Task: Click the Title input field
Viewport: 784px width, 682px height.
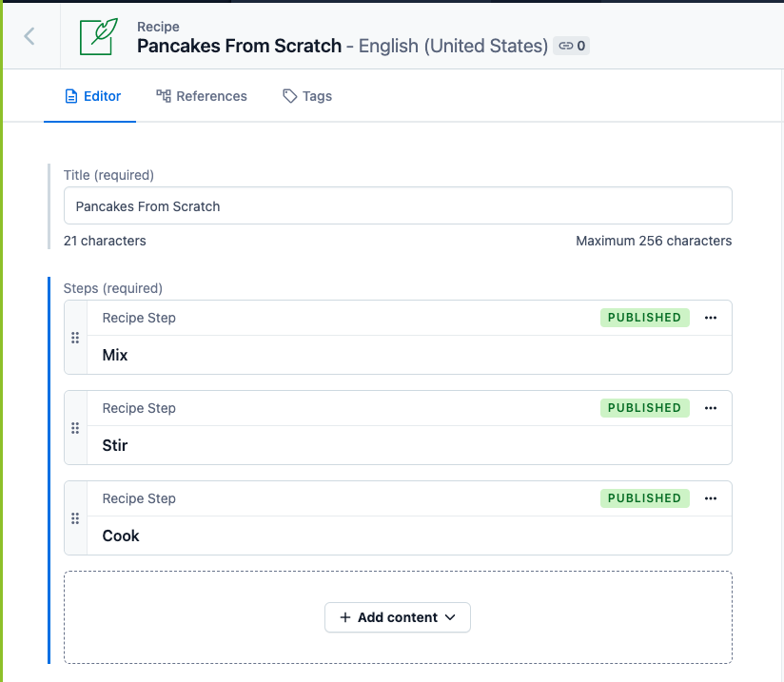Action: click(398, 206)
